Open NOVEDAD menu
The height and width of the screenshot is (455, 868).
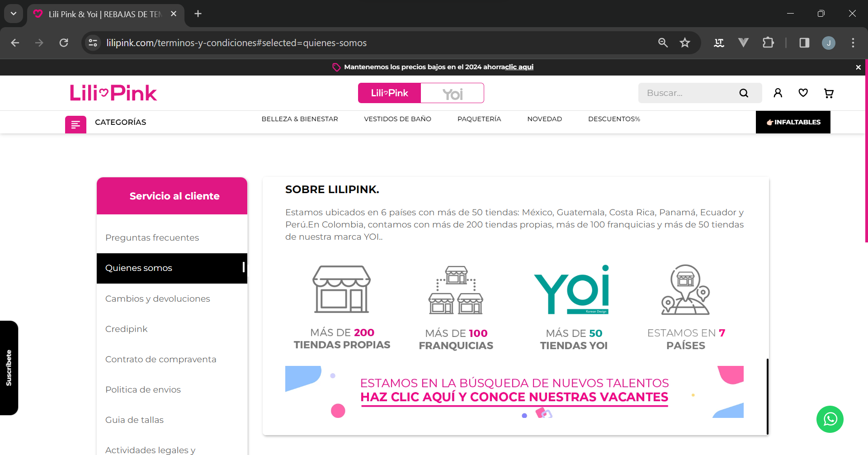544,119
